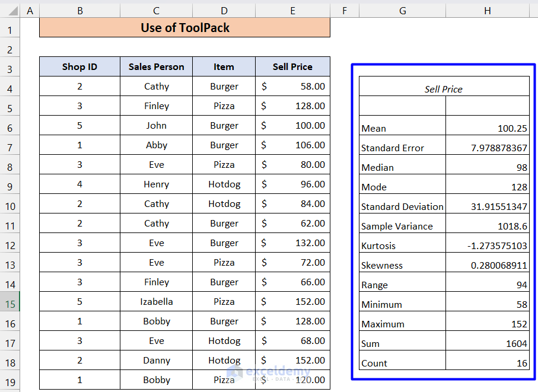Screen dimensions: 538x392
Task: Click the 'Sales Person' header cell
Action: [x=156, y=67]
